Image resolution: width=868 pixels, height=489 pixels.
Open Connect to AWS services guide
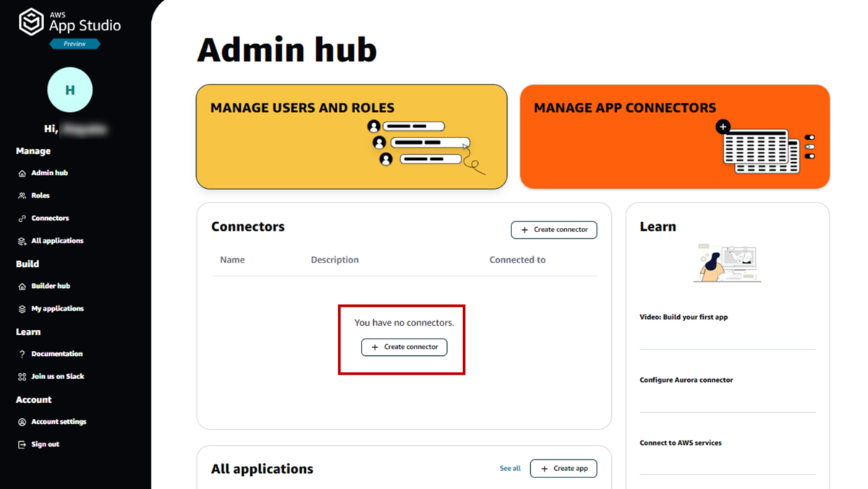pos(681,443)
